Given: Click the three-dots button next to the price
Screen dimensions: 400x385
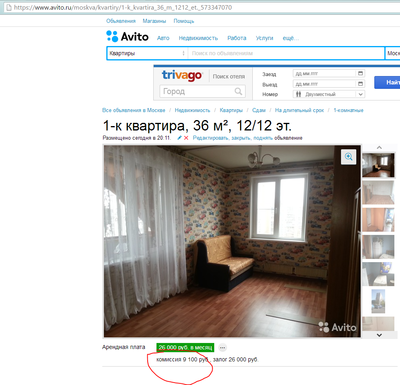Looking at the screenshot, I should (223, 348).
